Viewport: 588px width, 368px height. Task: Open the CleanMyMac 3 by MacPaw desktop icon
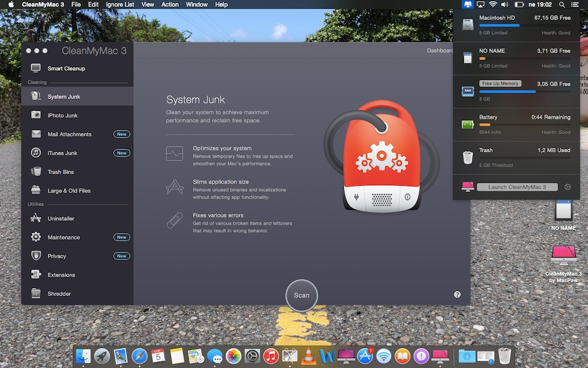(563, 263)
